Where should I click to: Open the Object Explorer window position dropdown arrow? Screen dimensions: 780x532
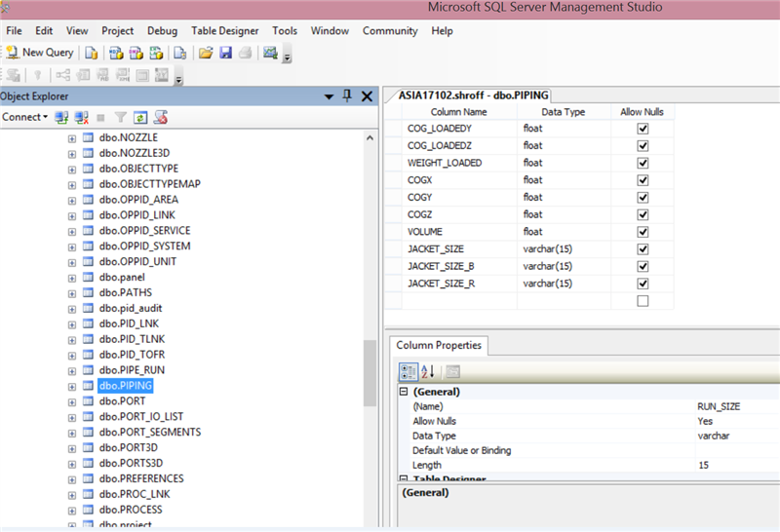329,96
